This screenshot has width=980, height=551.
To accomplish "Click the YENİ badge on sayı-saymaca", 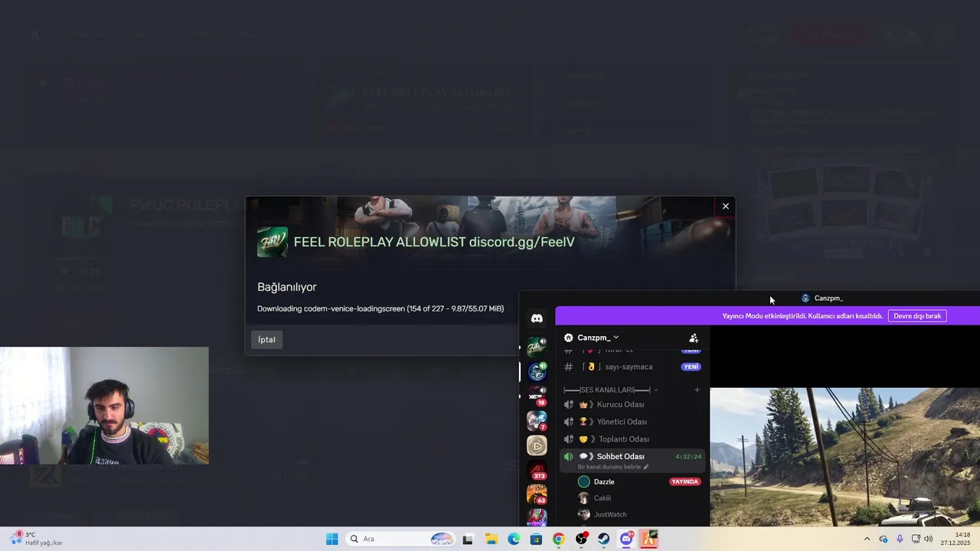I will pyautogui.click(x=691, y=367).
